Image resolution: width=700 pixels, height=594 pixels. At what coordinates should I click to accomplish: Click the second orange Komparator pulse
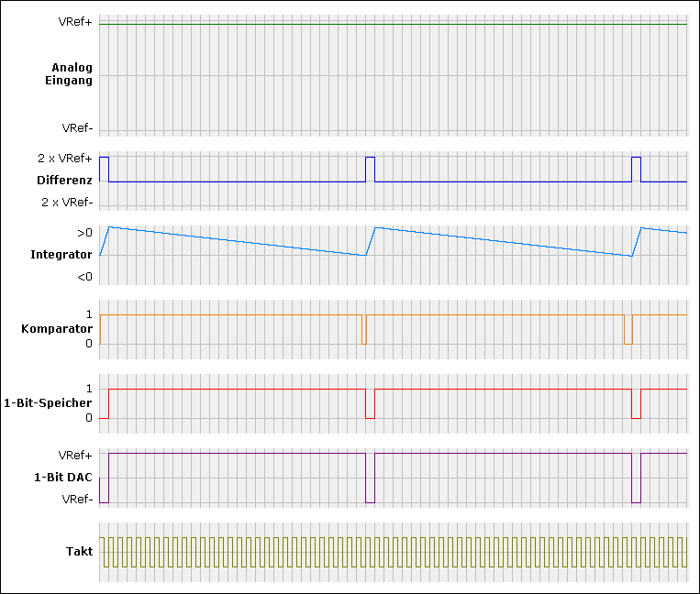pos(625,329)
